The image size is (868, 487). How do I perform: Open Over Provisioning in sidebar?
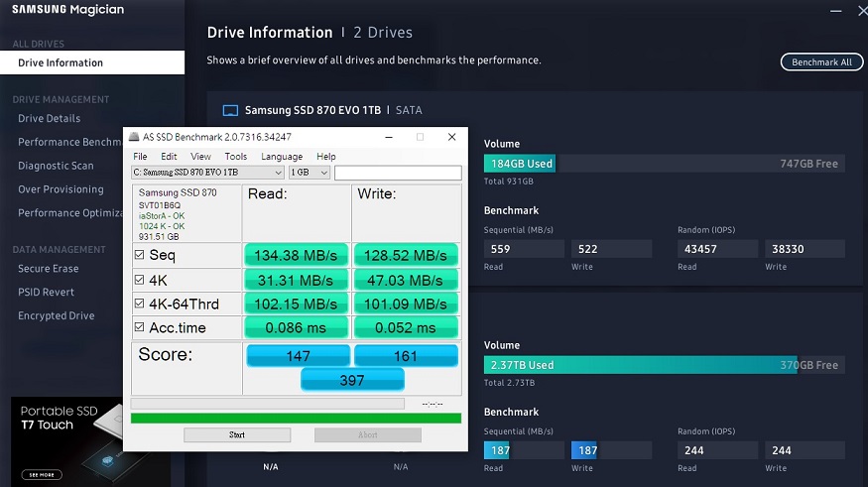[61, 189]
